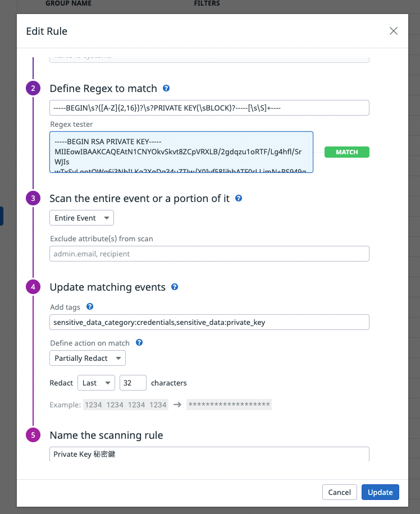
Task: Click the regex pattern input field
Action: click(209, 108)
